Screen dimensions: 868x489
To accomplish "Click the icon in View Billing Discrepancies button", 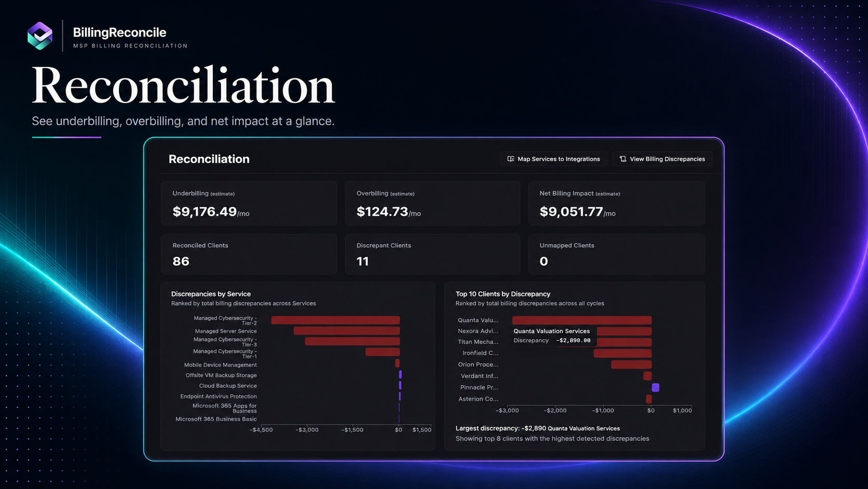I will [623, 159].
